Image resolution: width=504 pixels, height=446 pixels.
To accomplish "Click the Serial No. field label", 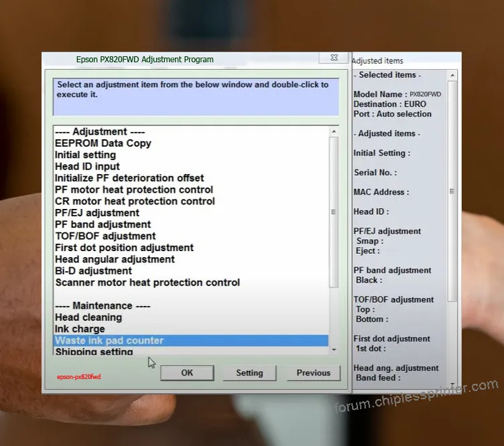I will coord(375,172).
